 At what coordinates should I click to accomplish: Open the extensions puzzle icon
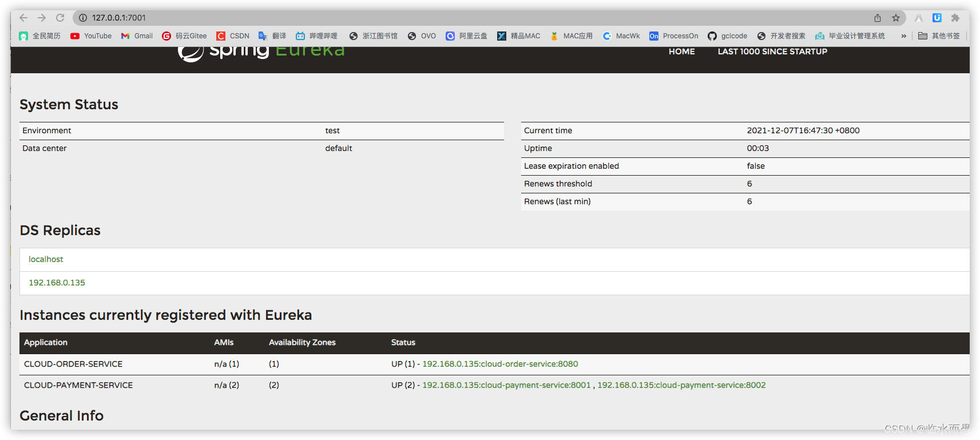click(x=955, y=18)
